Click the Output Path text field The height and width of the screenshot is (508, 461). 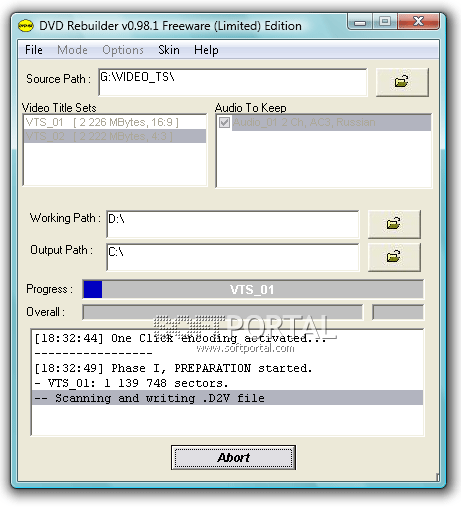(x=233, y=257)
